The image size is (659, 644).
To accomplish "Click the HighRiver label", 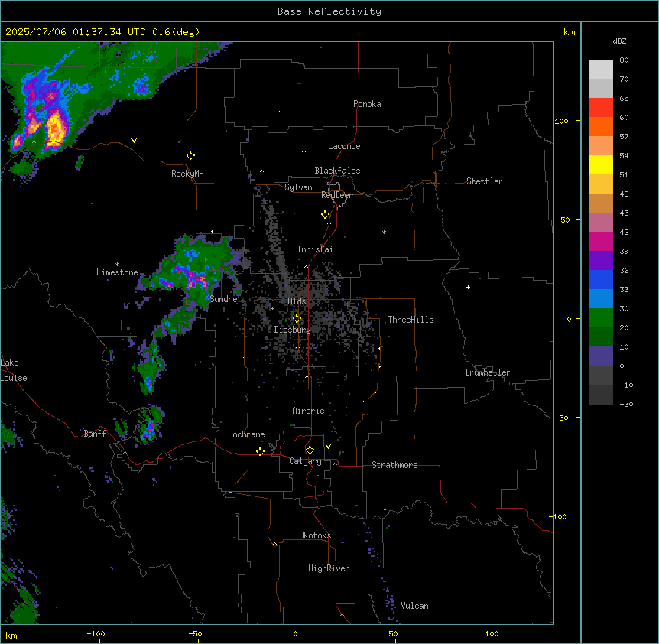I will click(x=329, y=568).
